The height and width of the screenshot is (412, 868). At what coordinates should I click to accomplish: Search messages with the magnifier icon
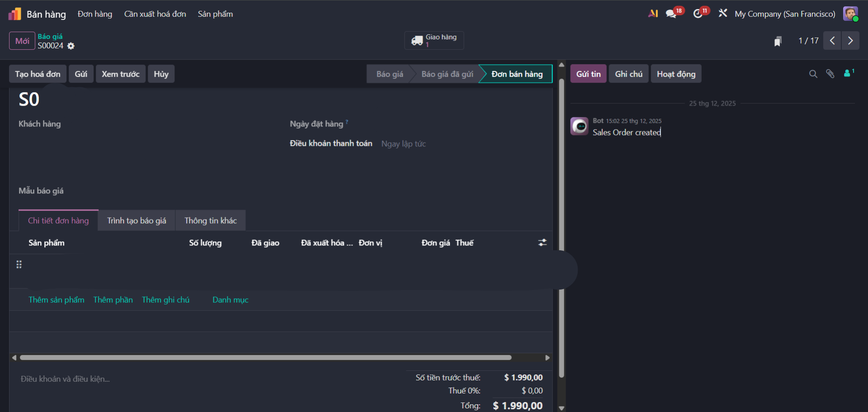click(813, 74)
